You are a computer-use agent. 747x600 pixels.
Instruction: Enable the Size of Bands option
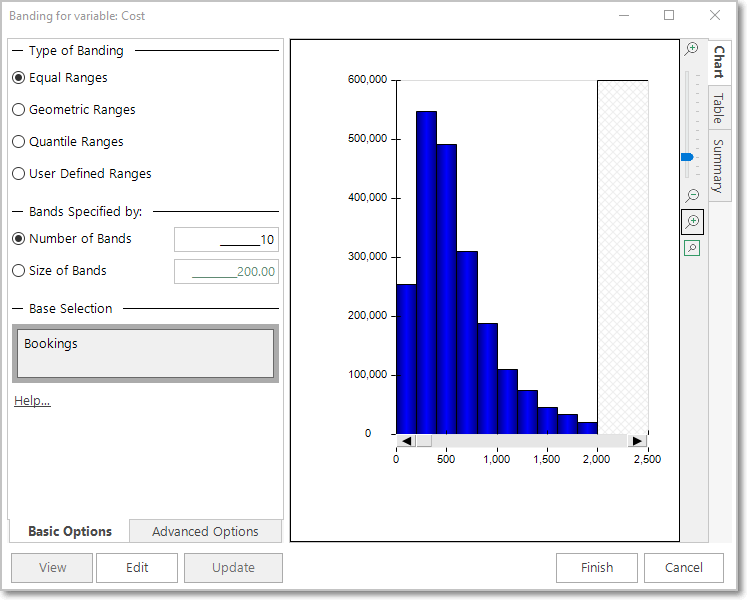18,271
